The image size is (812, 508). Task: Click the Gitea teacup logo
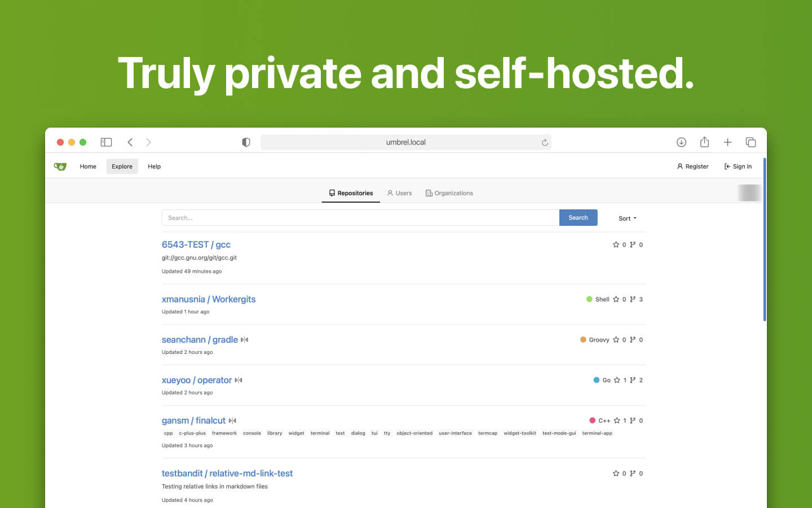(60, 166)
